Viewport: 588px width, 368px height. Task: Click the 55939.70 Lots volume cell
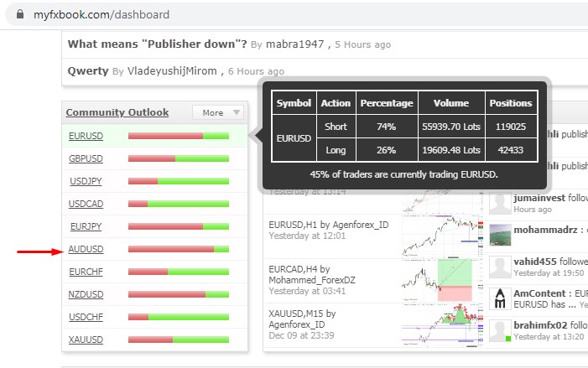pyautogui.click(x=451, y=127)
